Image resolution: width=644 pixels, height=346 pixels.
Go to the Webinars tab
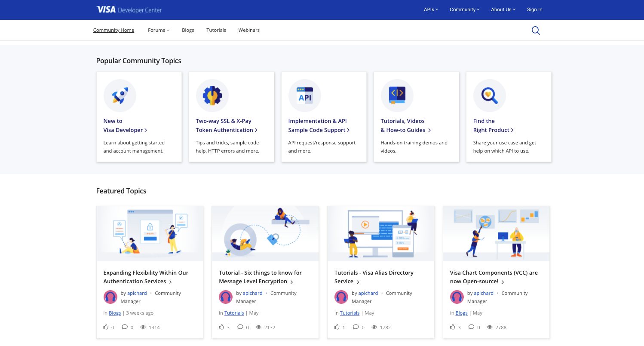249,30
